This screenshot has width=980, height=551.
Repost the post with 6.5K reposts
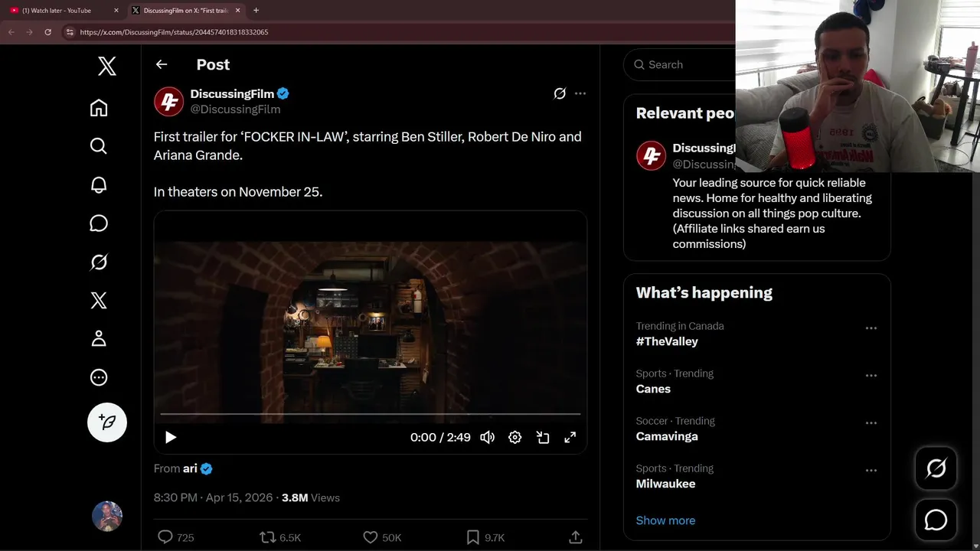click(280, 537)
